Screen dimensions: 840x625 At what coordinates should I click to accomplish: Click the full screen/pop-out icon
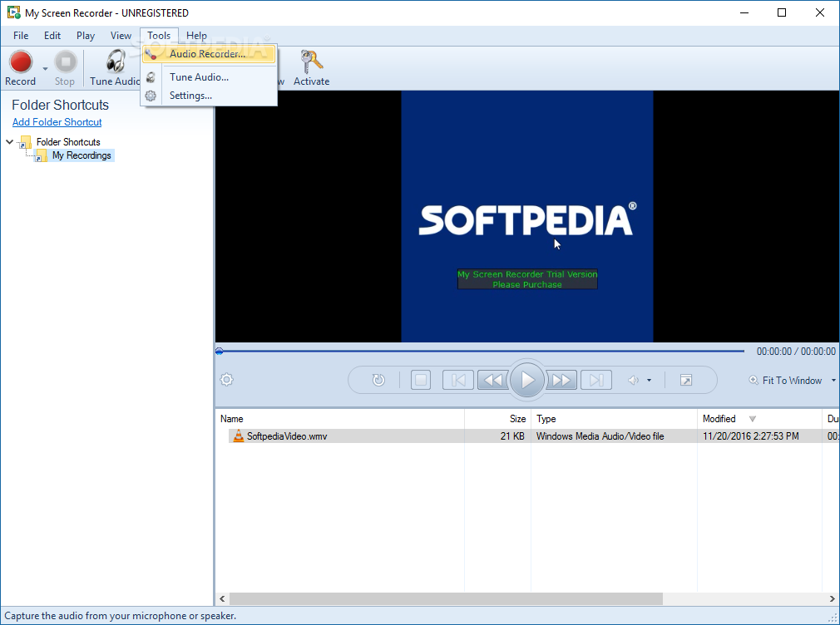685,381
